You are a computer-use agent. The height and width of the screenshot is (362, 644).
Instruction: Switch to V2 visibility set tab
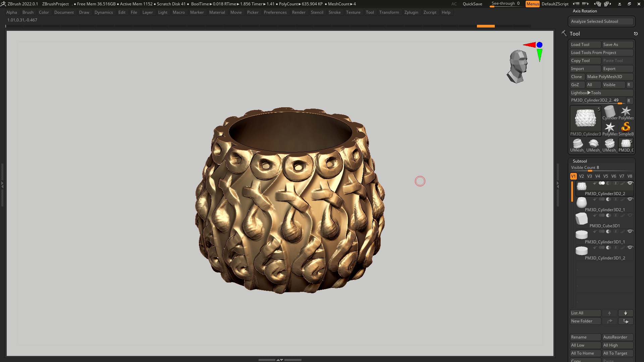581,176
